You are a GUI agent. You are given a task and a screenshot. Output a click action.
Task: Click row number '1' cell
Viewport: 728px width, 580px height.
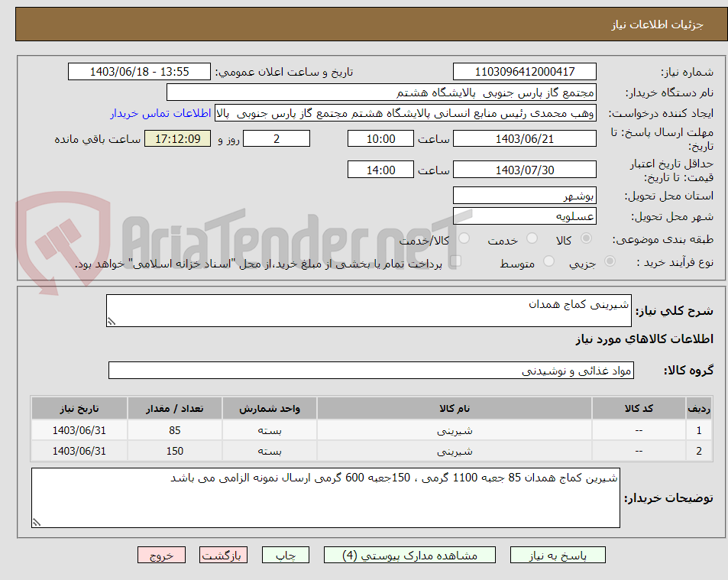pos(699,430)
